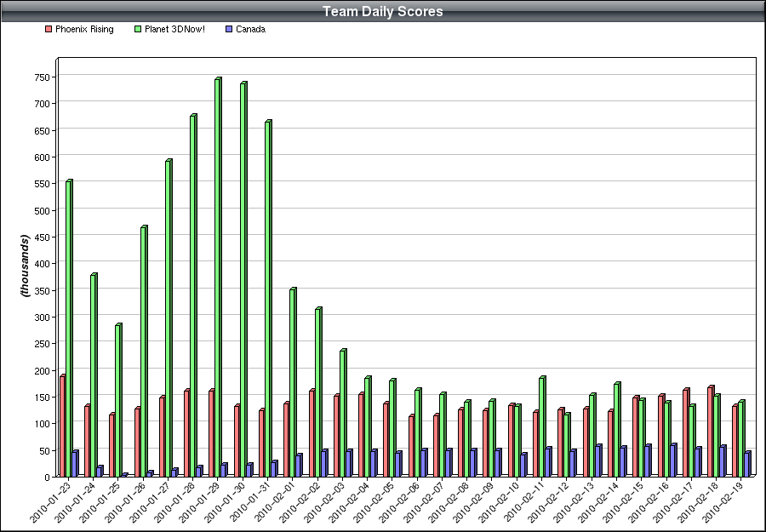
Task: Select the green bar for 2010-01-25
Action: point(118,399)
